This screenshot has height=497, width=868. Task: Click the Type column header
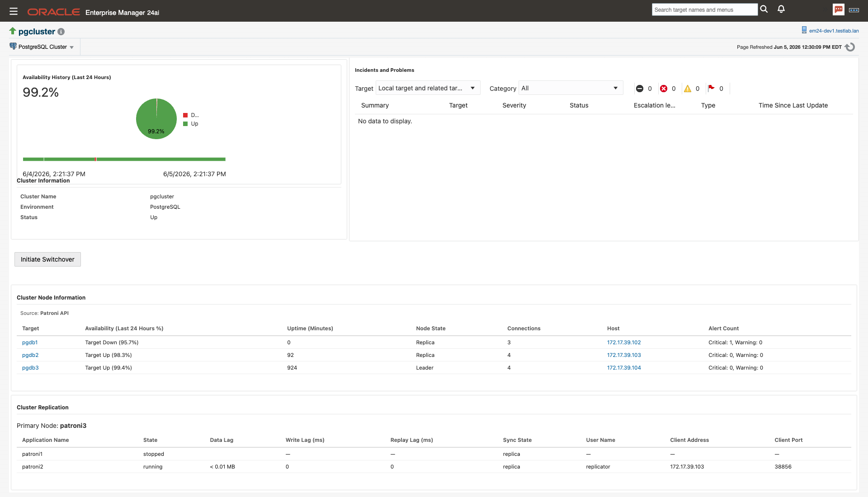(708, 105)
